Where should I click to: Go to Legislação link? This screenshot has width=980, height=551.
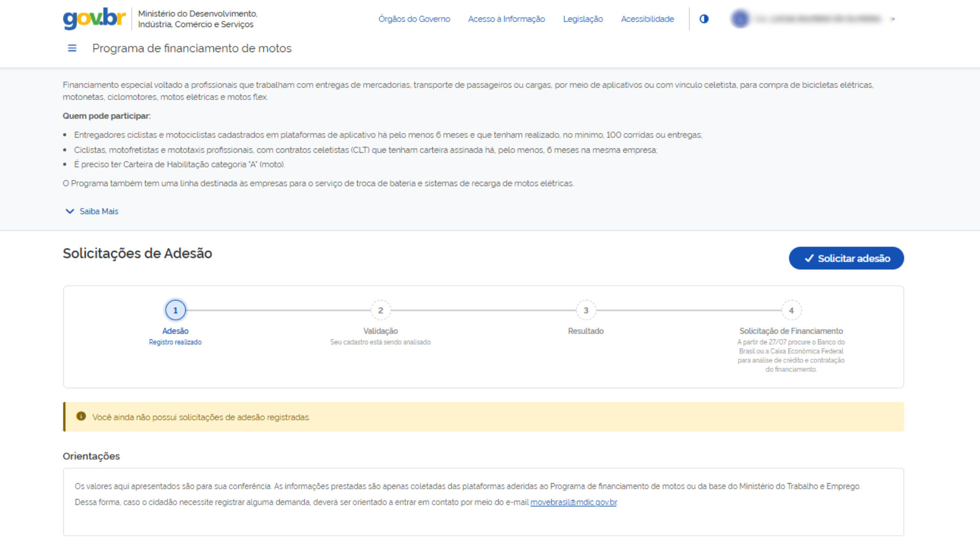(583, 19)
